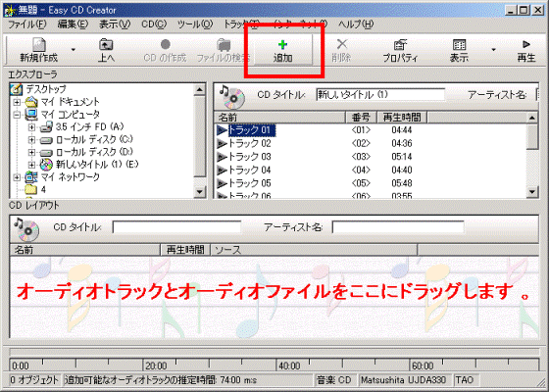Viewport: 549px width, 392px height.
Task: Open the 表示(V) menu
Action: click(x=115, y=24)
